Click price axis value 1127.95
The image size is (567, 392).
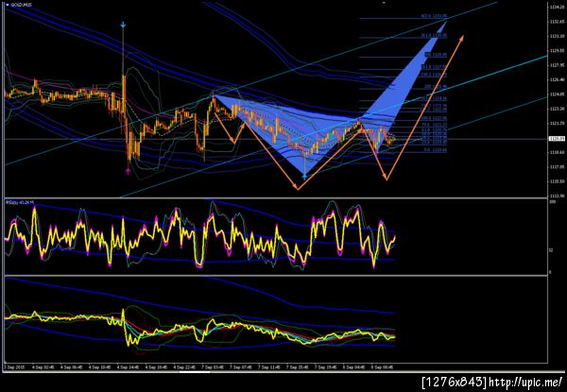pos(557,65)
